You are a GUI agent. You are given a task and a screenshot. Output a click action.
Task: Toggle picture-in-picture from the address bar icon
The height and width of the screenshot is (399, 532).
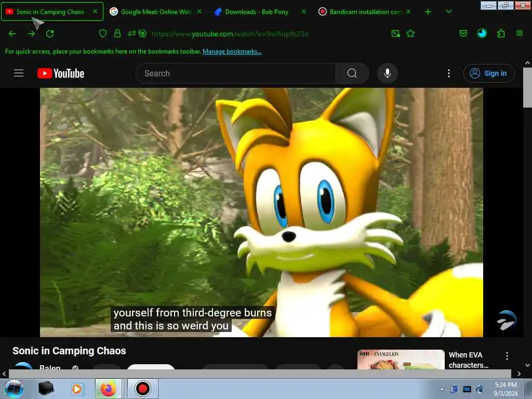click(x=395, y=33)
